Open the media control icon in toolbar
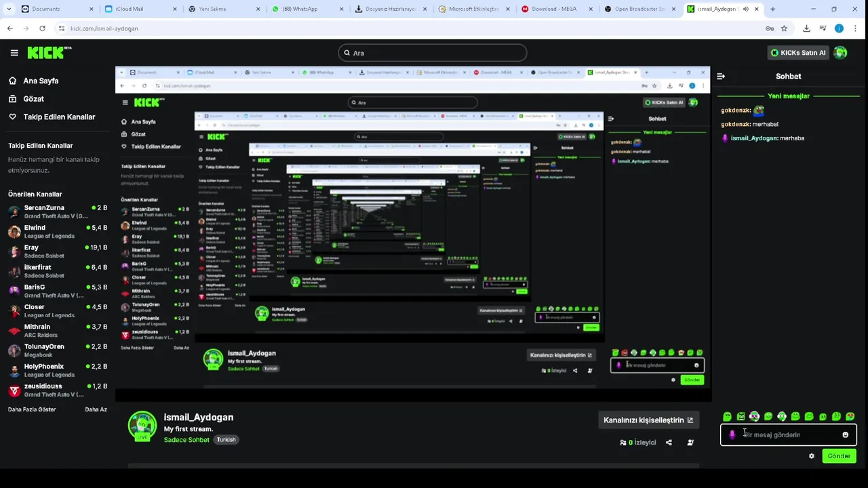The height and width of the screenshot is (488, 868). coord(823,28)
